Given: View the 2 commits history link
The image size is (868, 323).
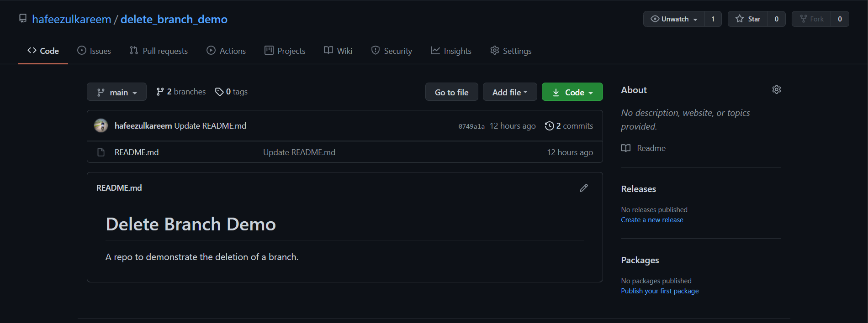Looking at the screenshot, I should pyautogui.click(x=569, y=126).
